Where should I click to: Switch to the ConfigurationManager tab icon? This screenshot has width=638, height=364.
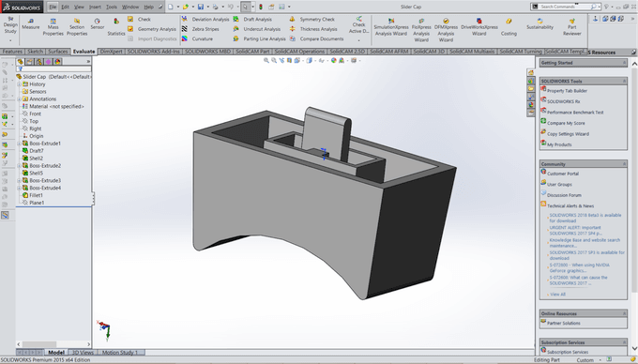[39, 61]
